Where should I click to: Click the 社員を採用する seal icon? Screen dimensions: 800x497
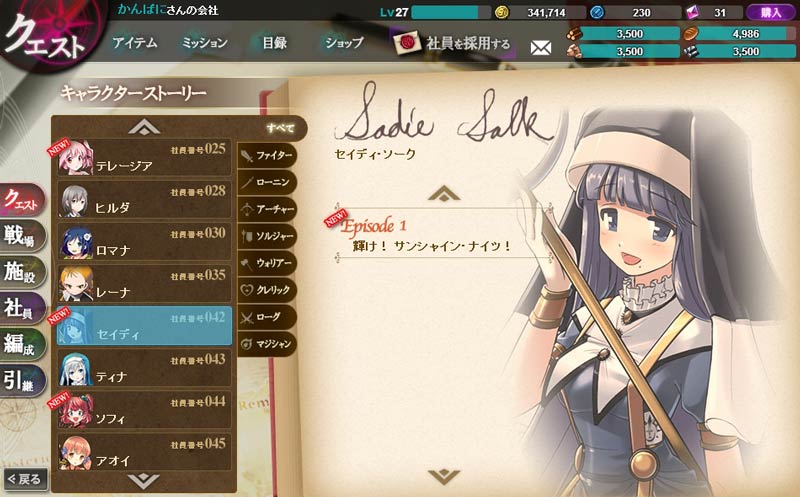[x=408, y=43]
